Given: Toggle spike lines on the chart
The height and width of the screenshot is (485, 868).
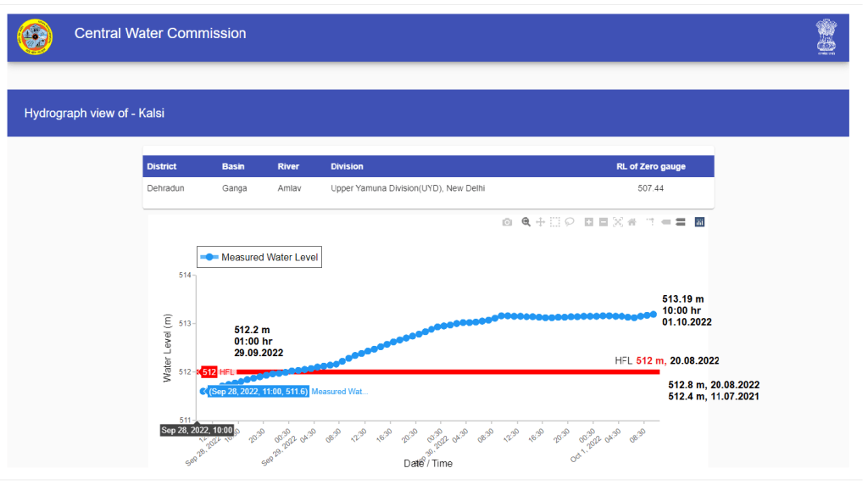Looking at the screenshot, I should [651, 222].
